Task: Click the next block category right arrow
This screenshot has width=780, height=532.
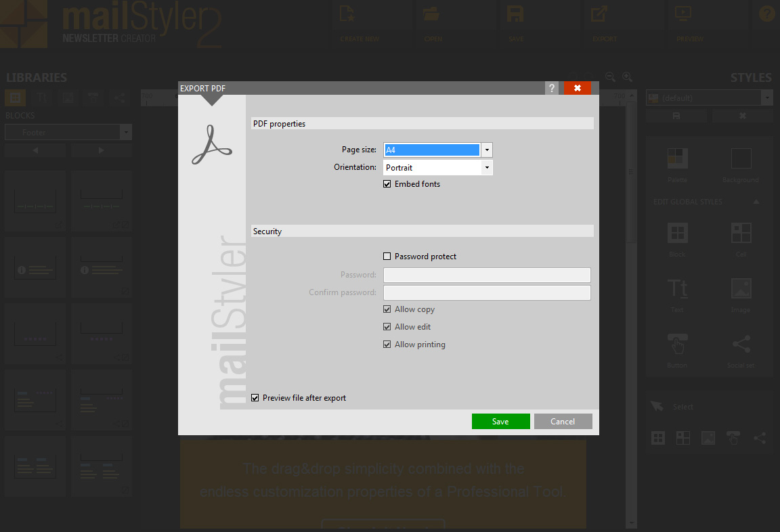Action: click(x=101, y=150)
